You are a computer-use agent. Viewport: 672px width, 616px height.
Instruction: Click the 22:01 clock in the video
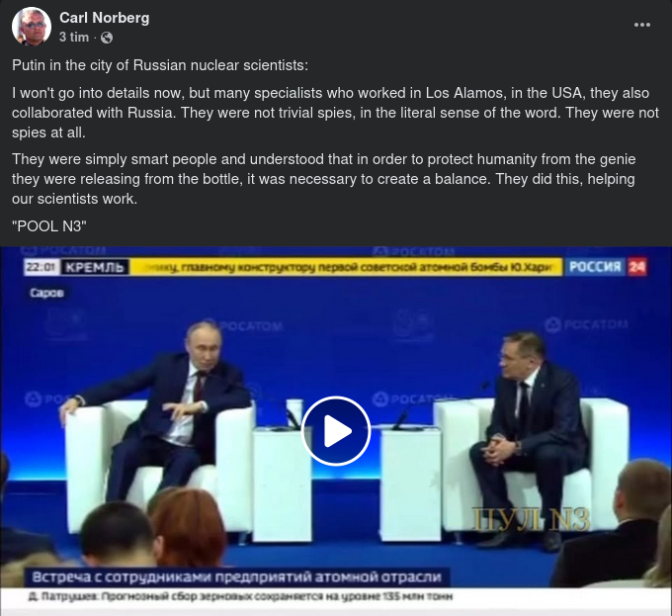point(42,268)
